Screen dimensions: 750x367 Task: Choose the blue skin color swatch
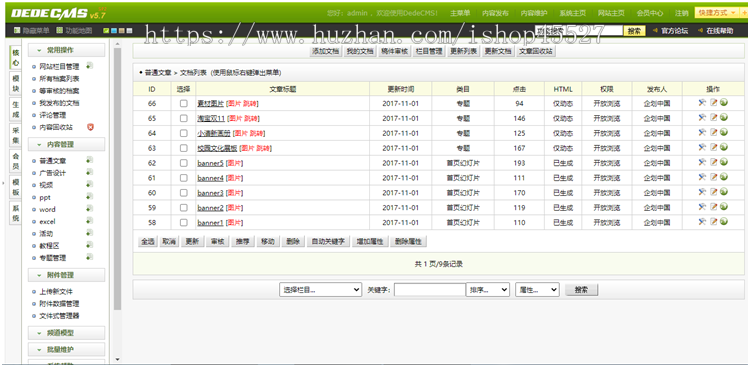(114, 31)
